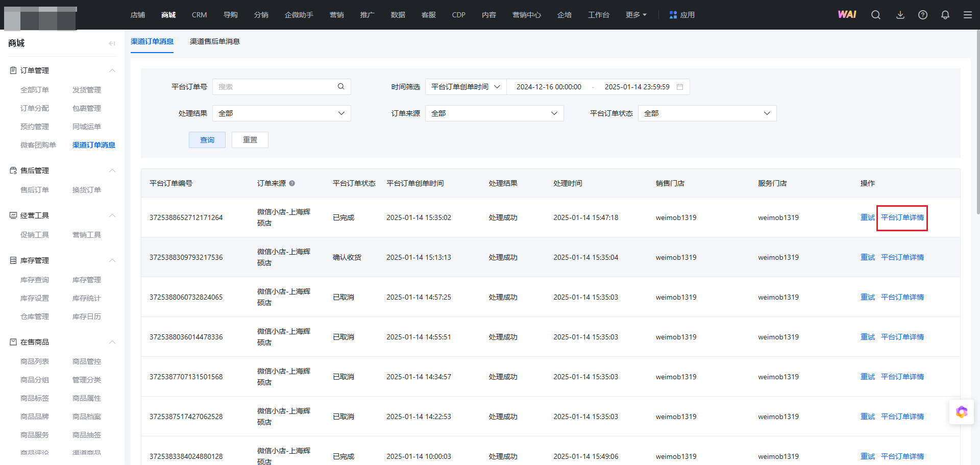Click the 售后管理 section icon

[13, 170]
